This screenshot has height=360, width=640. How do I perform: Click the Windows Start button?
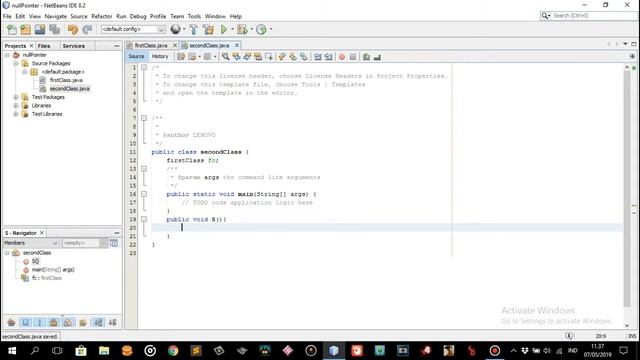pyautogui.click(x=12, y=351)
